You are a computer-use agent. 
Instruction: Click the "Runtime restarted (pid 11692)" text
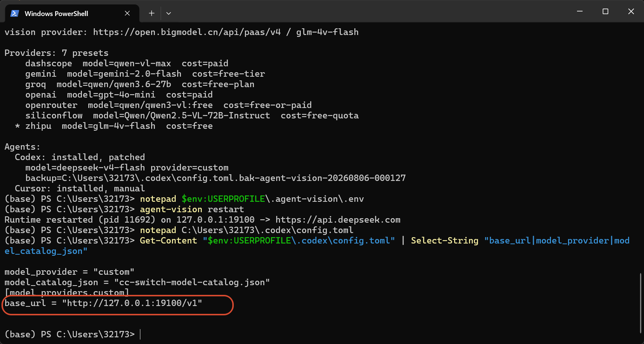[x=80, y=220]
